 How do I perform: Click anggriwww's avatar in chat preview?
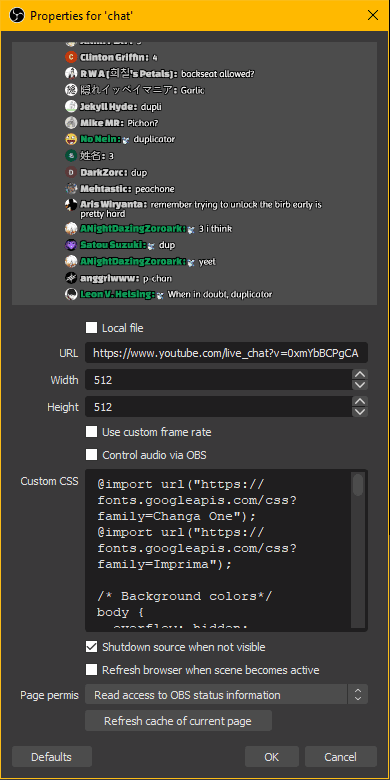pyautogui.click(x=71, y=278)
